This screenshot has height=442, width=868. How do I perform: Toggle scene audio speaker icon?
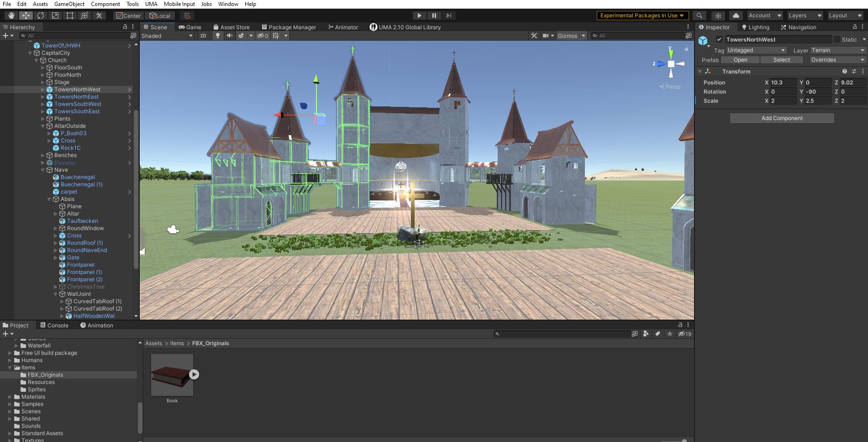coord(230,36)
